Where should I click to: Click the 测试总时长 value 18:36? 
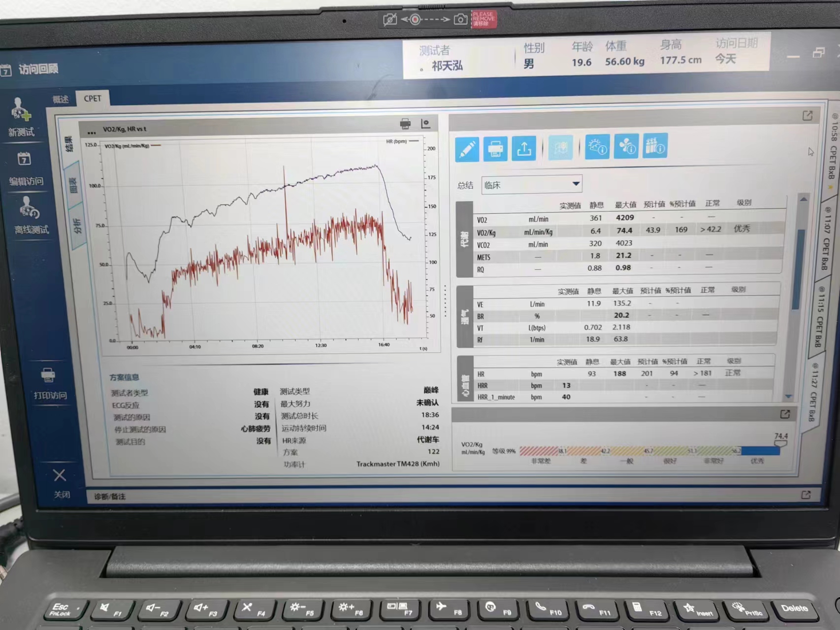(x=430, y=415)
